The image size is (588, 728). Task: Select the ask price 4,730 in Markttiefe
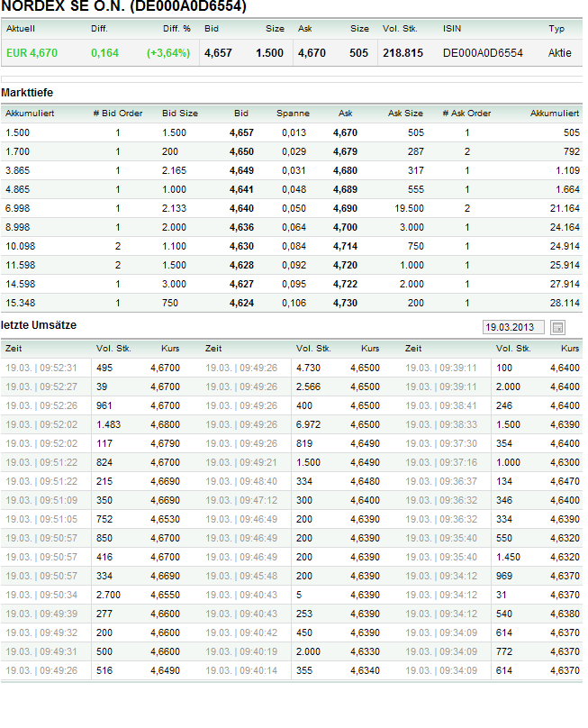[x=345, y=303]
